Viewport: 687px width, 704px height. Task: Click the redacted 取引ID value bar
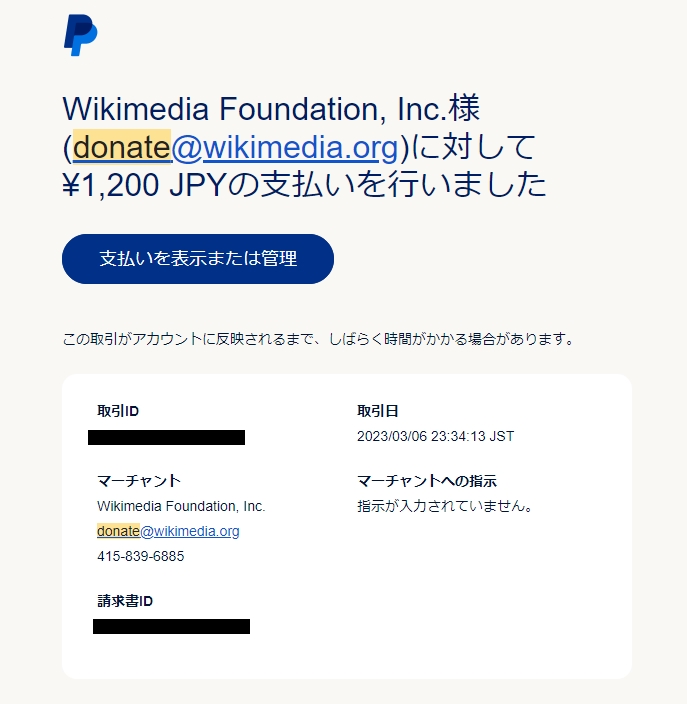pos(167,437)
